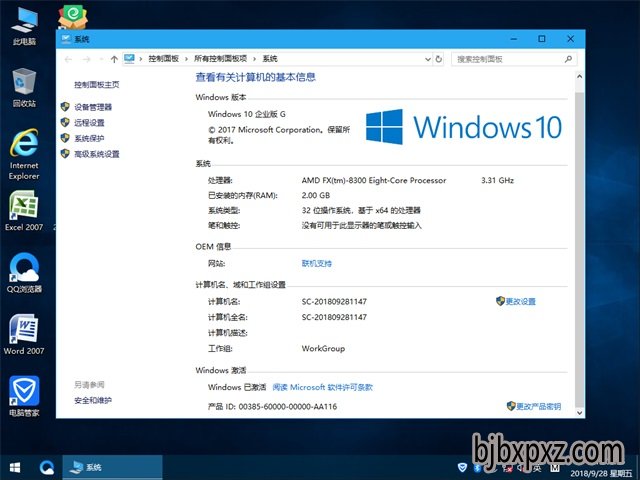
Task: Expand chevron after 所有控制面板项 breadcrumb
Action: [x=254, y=59]
